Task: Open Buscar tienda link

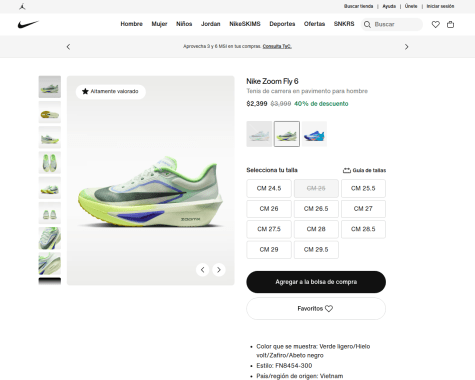Action: click(358, 6)
